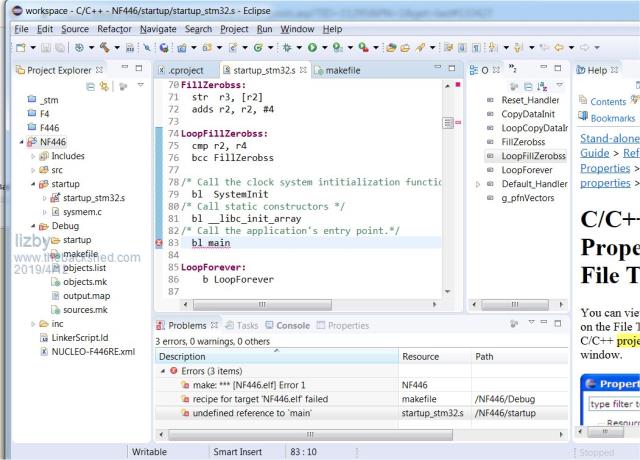Click the Debug bug icon in toolbar
The image size is (640, 460).
287,47
